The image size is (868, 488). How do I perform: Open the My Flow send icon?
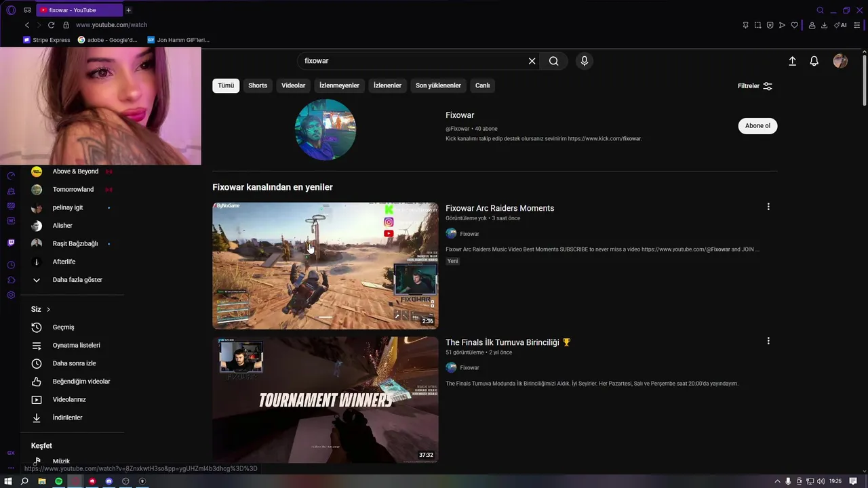pyautogui.click(x=782, y=25)
